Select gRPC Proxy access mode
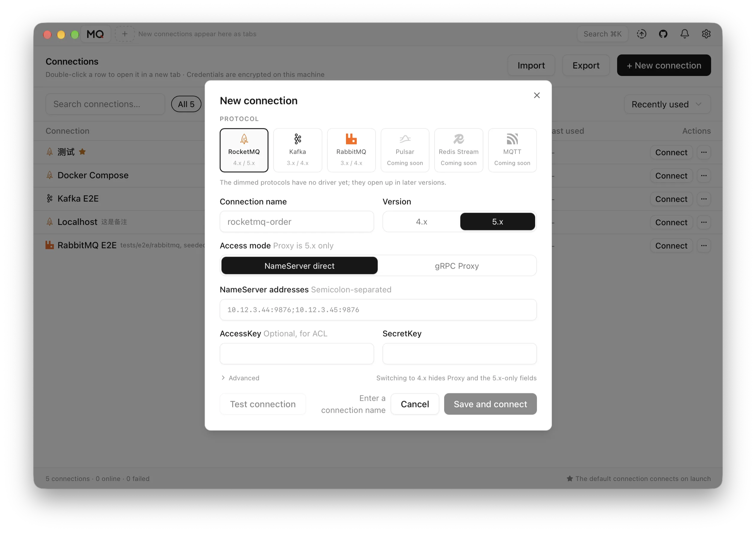756x533 pixels. 456,266
